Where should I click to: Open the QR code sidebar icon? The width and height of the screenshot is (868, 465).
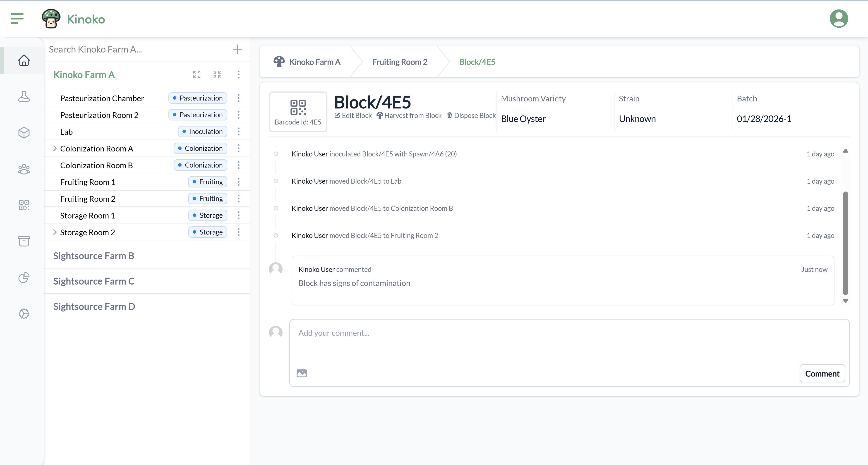click(x=24, y=205)
